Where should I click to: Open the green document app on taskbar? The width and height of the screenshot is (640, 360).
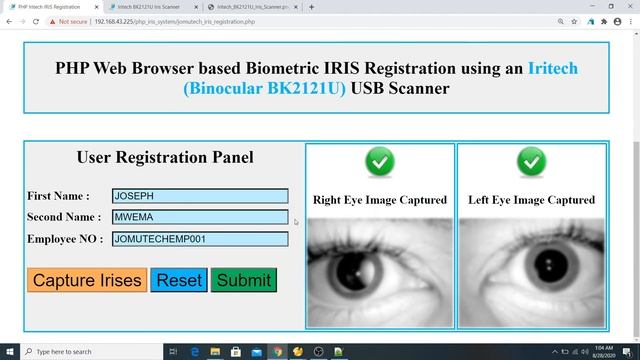tap(338, 351)
